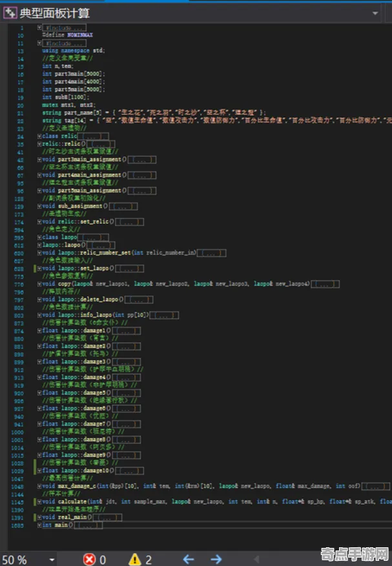
Task: Click collapsed ellipsis box after relic::set_relic
Action: (129, 222)
